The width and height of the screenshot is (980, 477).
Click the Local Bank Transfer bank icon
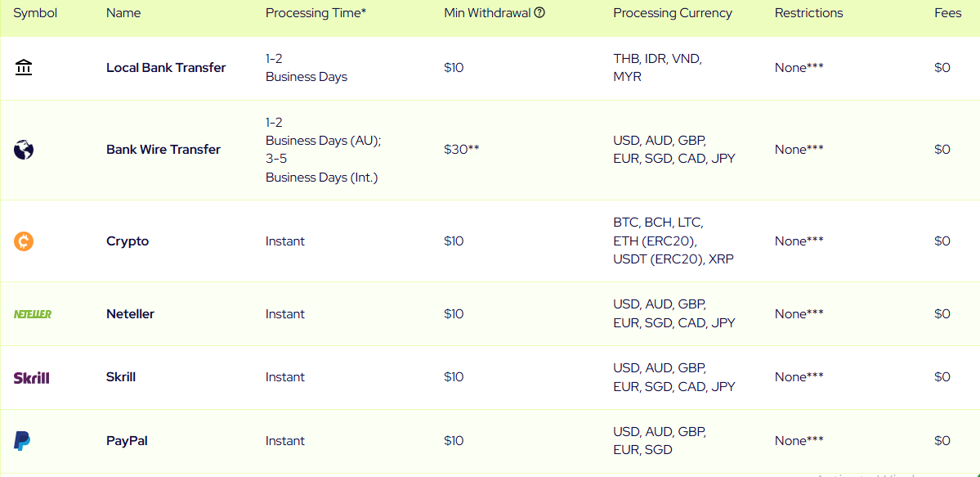tap(24, 68)
